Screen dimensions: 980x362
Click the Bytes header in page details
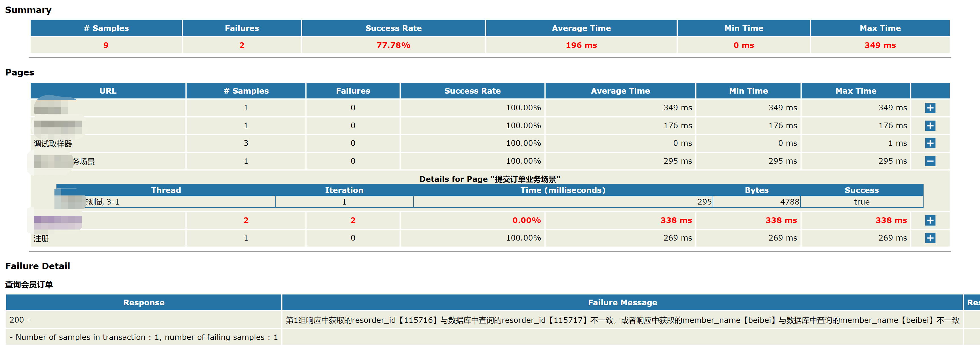point(756,190)
